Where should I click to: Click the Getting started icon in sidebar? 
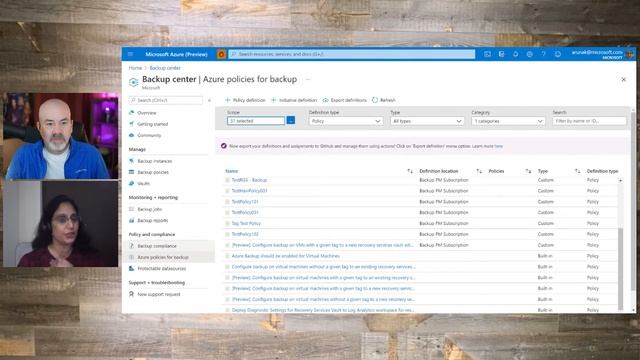tap(131, 124)
